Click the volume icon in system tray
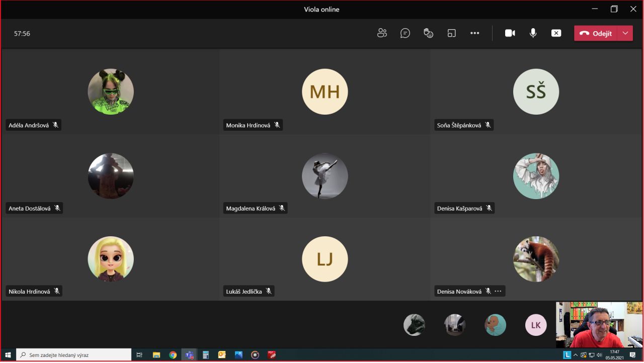The height and width of the screenshot is (363, 644). pyautogui.click(x=599, y=355)
